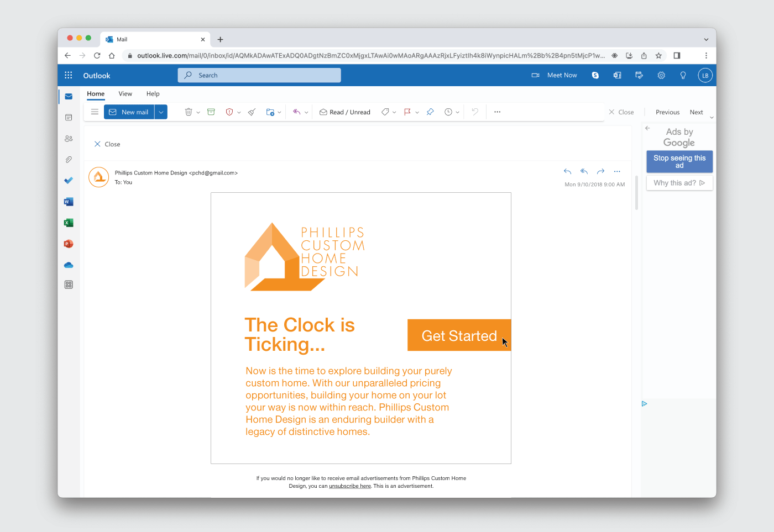This screenshot has width=774, height=532.
Task: Switch to the View tab
Action: (125, 94)
